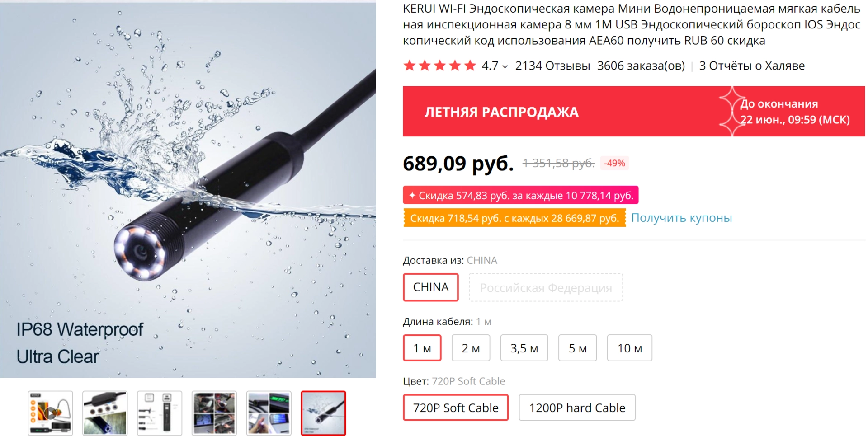Select the 5 м cable length
868x436 pixels.
pyautogui.click(x=577, y=348)
